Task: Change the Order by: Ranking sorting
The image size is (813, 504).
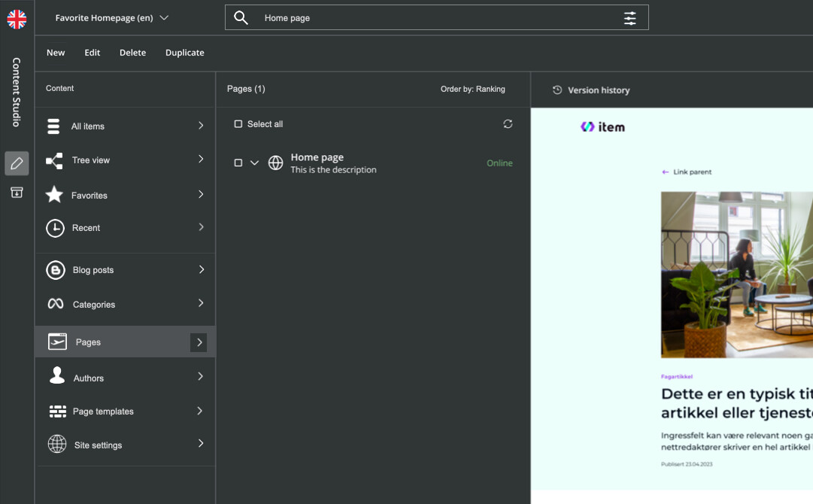Action: (472, 89)
